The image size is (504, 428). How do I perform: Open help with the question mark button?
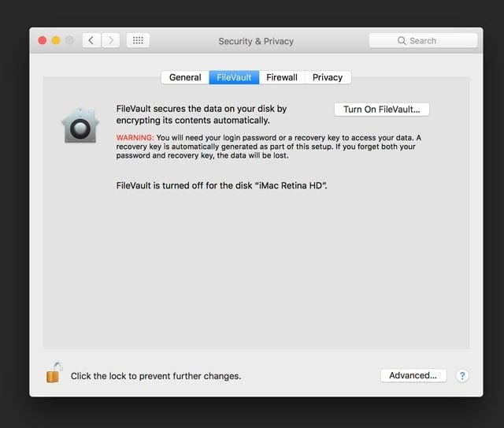[x=462, y=375]
